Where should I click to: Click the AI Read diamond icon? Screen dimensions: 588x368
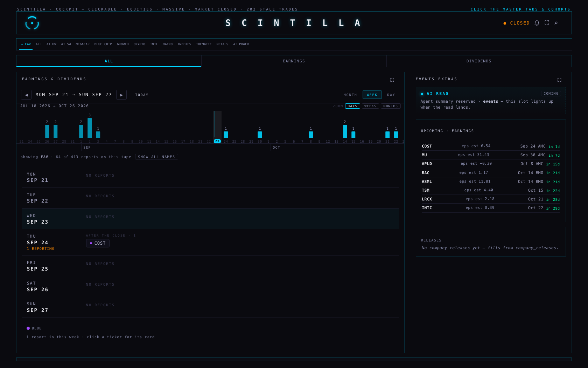click(422, 94)
